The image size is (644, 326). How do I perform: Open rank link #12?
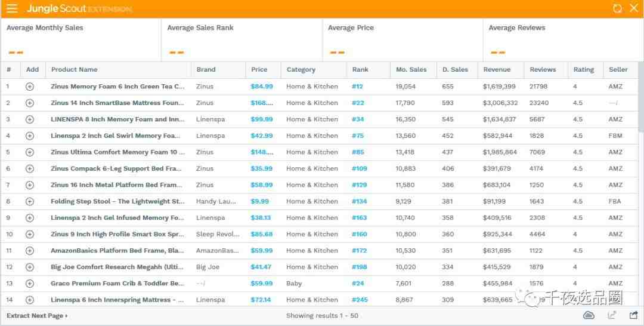pos(357,87)
